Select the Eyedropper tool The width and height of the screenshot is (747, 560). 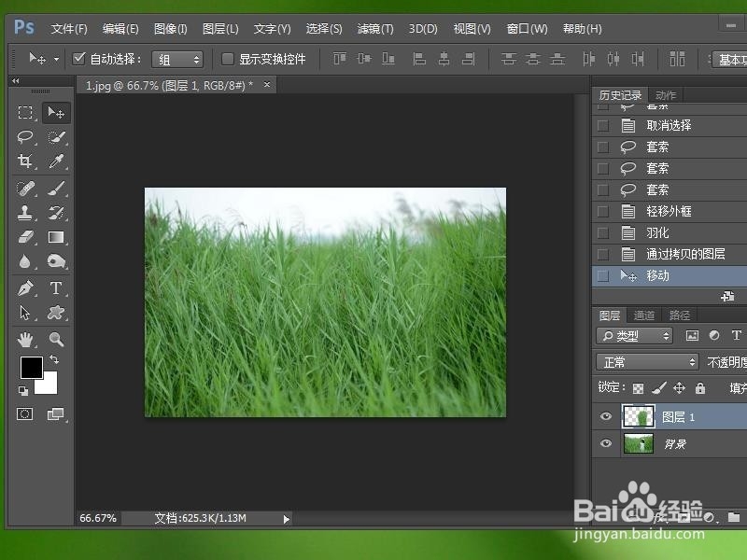coord(56,161)
